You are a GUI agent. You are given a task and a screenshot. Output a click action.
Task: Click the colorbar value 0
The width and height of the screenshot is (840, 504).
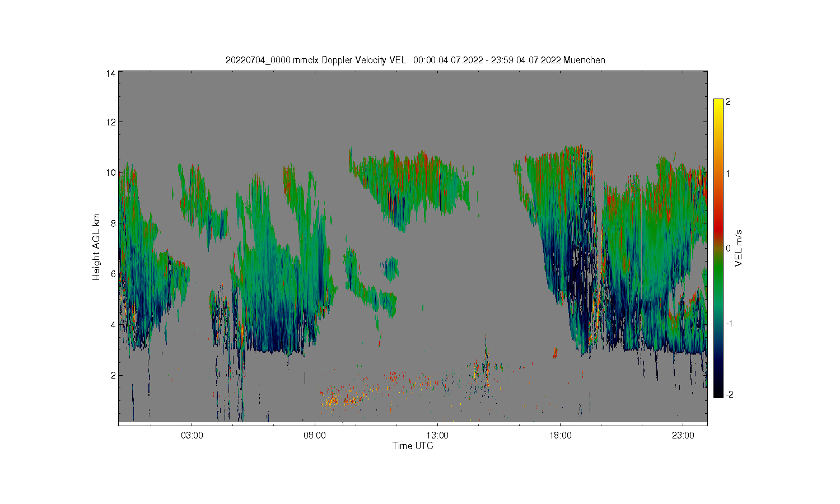728,248
